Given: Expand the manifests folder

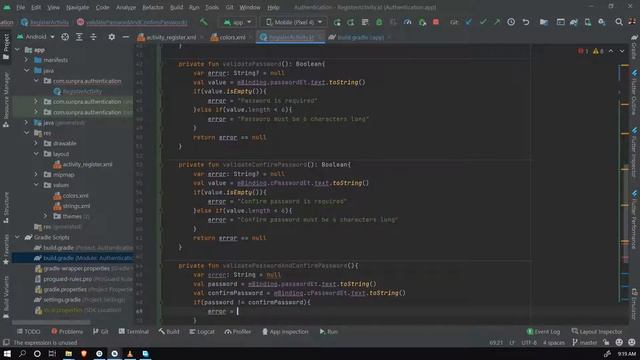Looking at the screenshot, I should tap(27, 60).
